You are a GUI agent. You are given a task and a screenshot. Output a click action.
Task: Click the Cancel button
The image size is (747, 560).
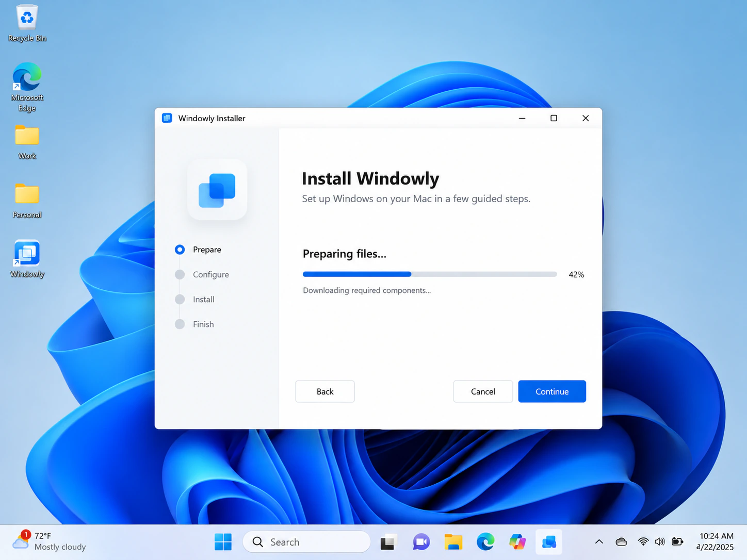(483, 391)
